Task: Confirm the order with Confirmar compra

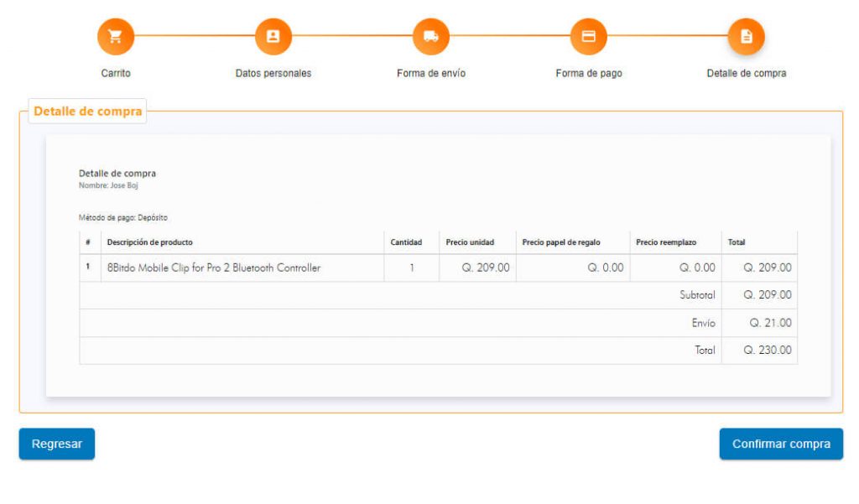Action: pyautogui.click(x=781, y=444)
